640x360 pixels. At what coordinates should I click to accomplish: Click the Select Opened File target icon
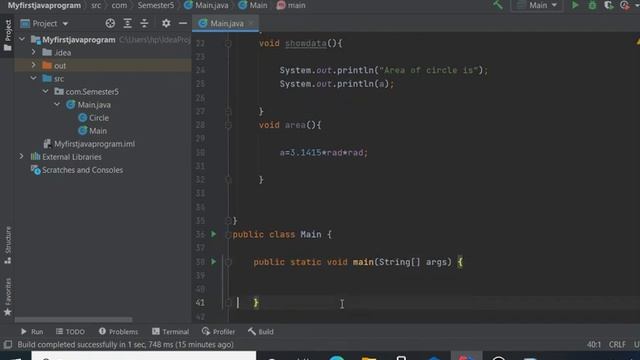coord(110,23)
